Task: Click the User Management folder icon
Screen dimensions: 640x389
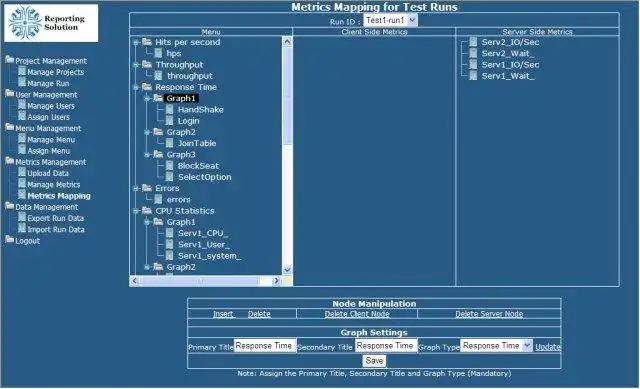Action: (x=10, y=94)
